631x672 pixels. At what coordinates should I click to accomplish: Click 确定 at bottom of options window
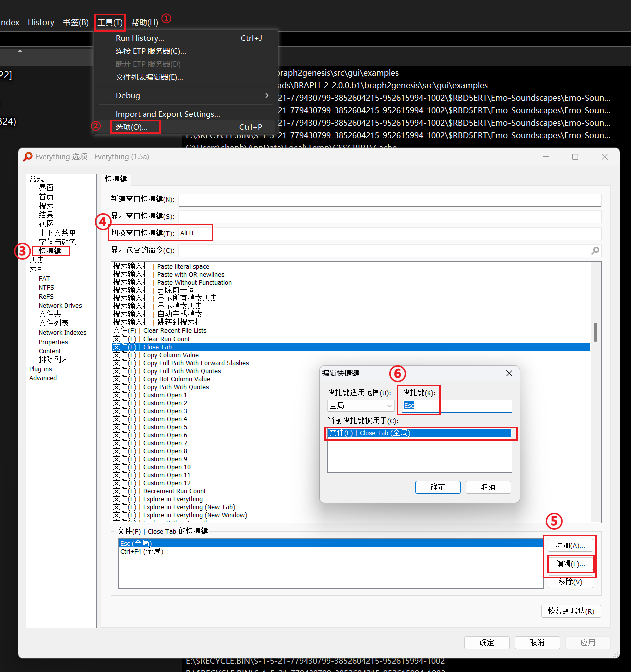(487, 643)
